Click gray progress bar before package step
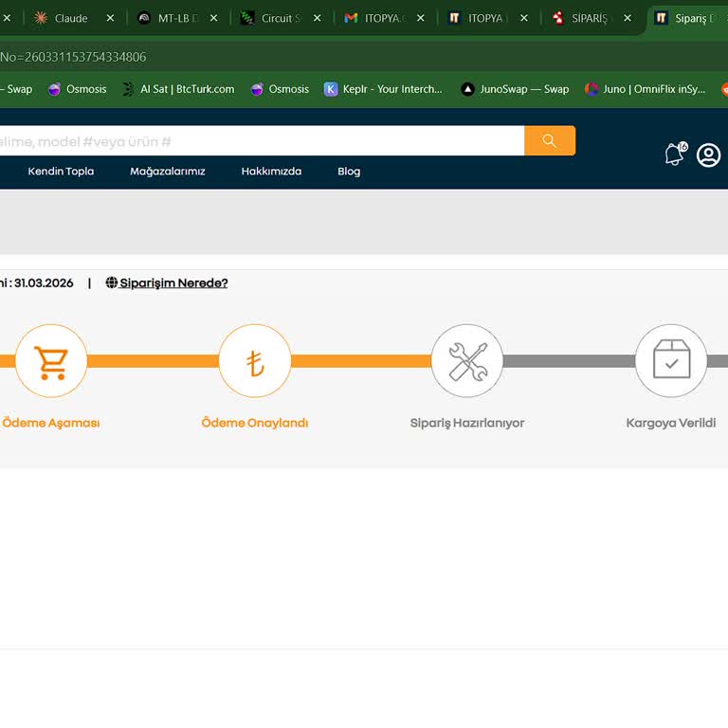The height and width of the screenshot is (728, 728). pos(569,361)
